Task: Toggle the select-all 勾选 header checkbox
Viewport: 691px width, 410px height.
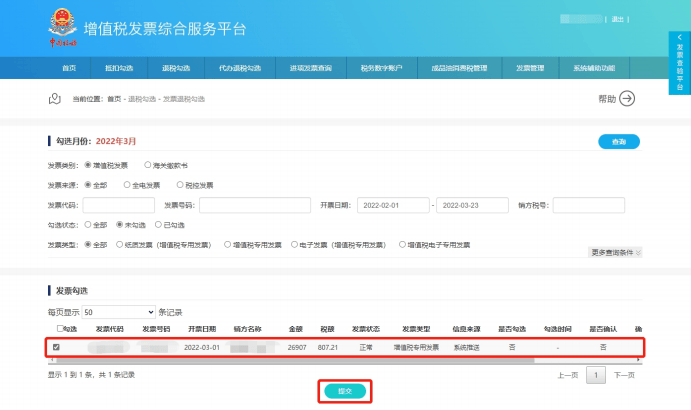Action: (59, 328)
